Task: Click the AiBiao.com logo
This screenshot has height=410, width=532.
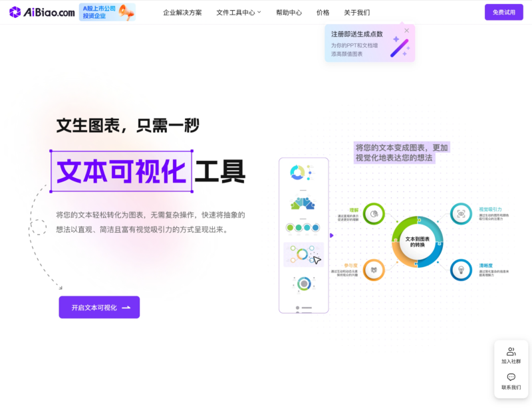Action: tap(42, 12)
